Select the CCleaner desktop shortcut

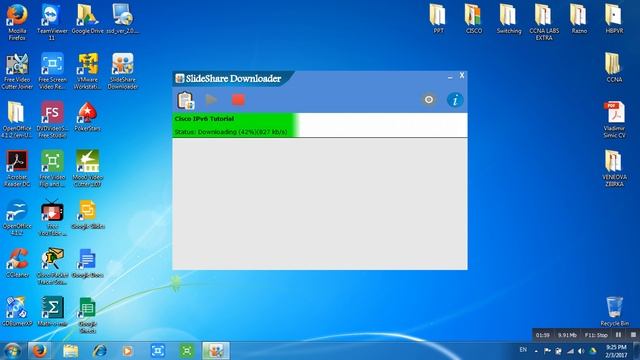click(x=17, y=264)
